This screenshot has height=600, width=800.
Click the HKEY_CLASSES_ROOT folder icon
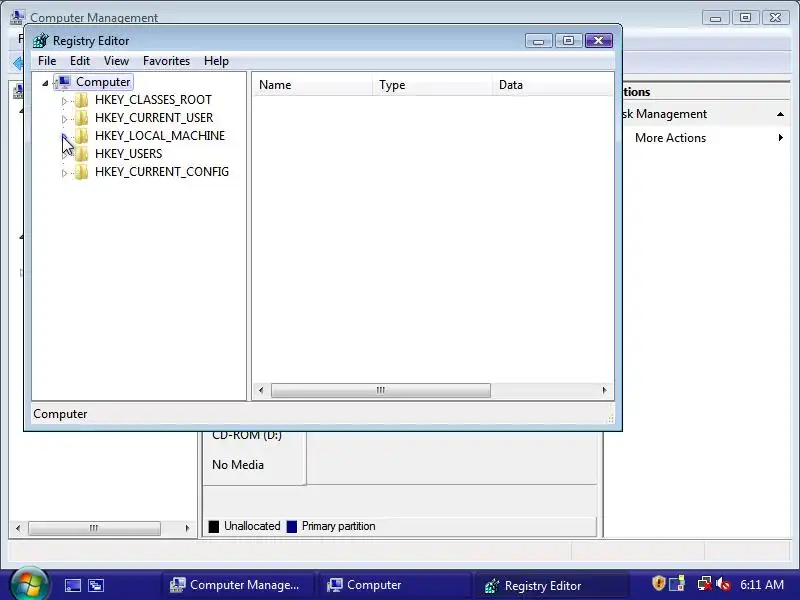82,100
